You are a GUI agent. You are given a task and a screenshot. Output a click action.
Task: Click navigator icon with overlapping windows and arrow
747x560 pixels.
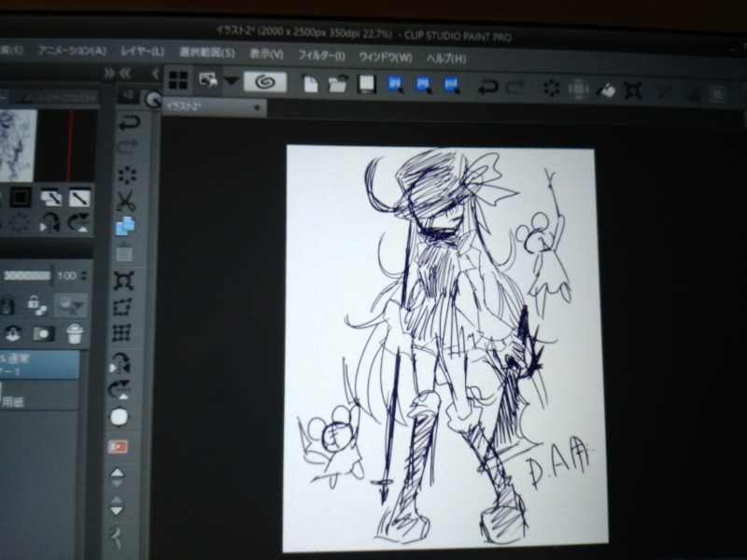click(x=50, y=197)
